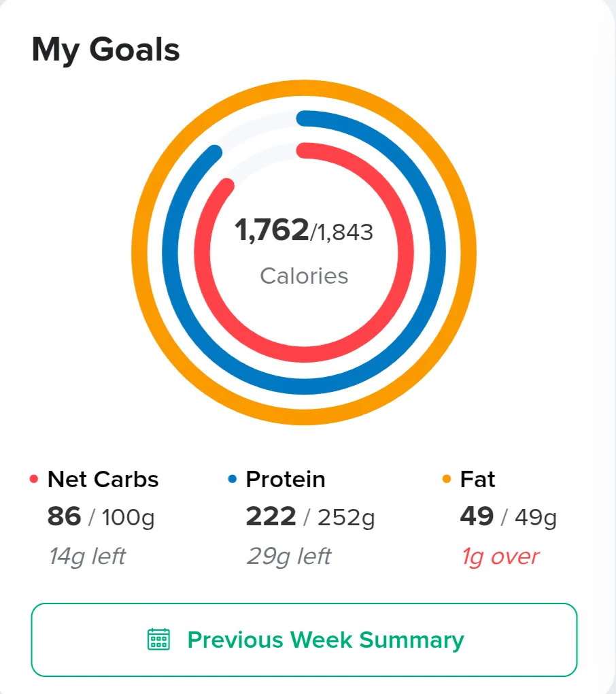This screenshot has height=694, width=616.
Task: Click the red 1g over warning text
Action: click(500, 557)
